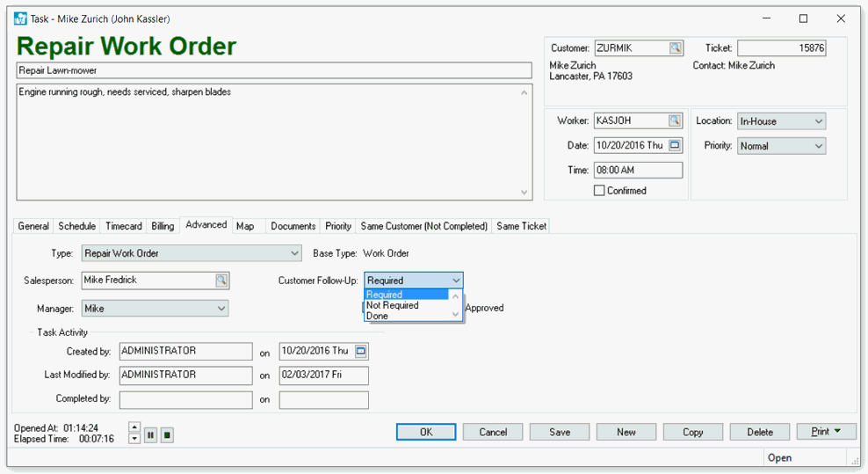Viewport: 868px width, 474px height.
Task: Open the Created on date calendar icon
Action: (x=360, y=351)
